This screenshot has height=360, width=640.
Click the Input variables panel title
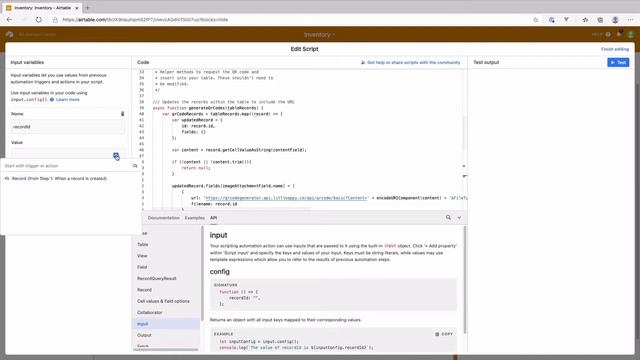click(27, 62)
